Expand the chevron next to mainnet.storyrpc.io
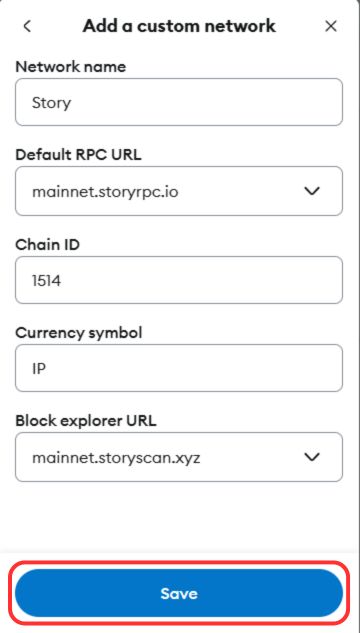Image resolution: width=360 pixels, height=633 pixels. [312, 191]
